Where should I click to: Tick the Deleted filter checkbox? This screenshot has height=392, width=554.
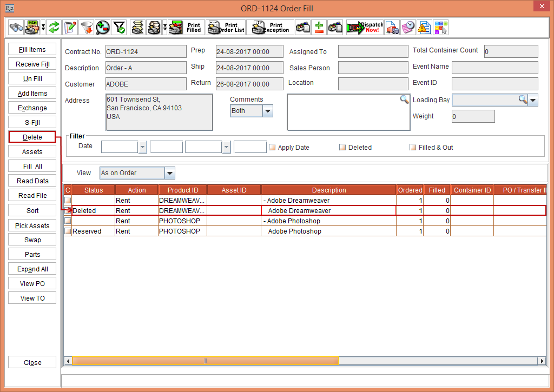(x=343, y=147)
